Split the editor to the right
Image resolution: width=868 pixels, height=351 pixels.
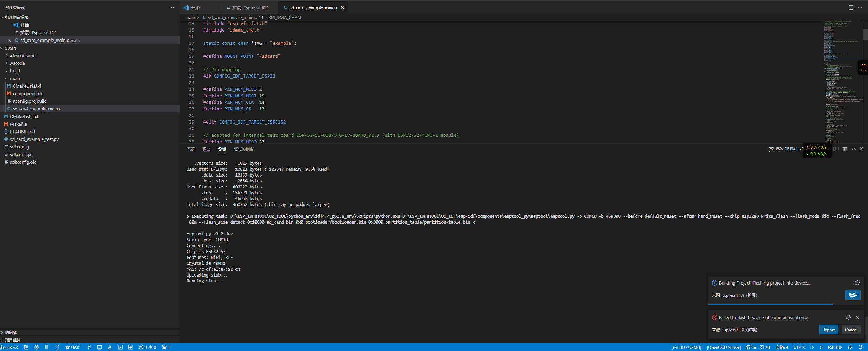pyautogui.click(x=851, y=7)
